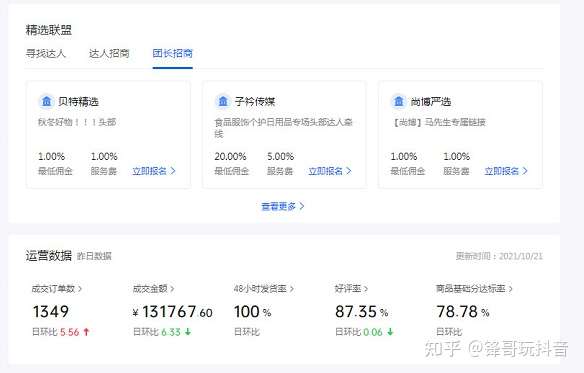
Task: Click the 87.35 % positive review value
Action: pos(362,312)
